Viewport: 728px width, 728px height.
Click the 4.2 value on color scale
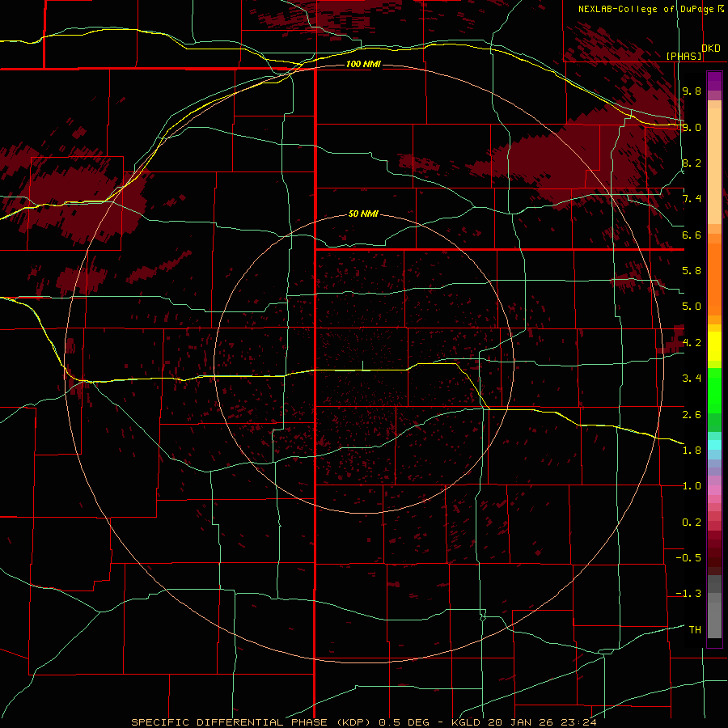click(x=692, y=343)
